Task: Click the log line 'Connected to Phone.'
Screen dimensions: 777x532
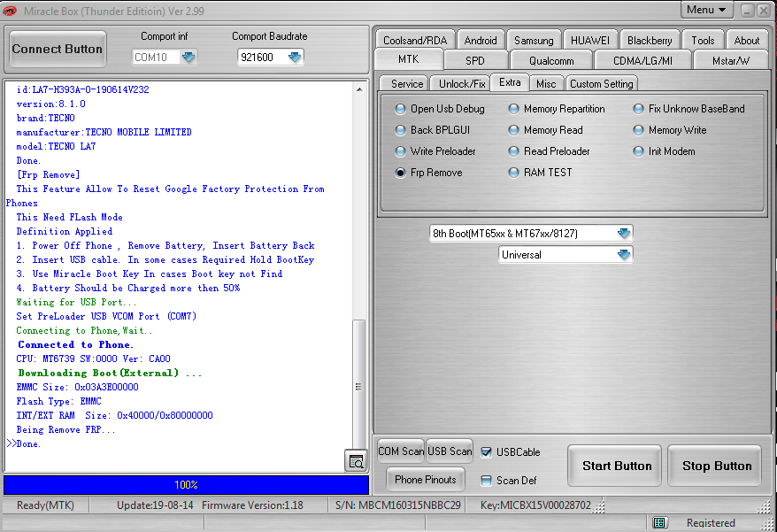Action: [75, 344]
